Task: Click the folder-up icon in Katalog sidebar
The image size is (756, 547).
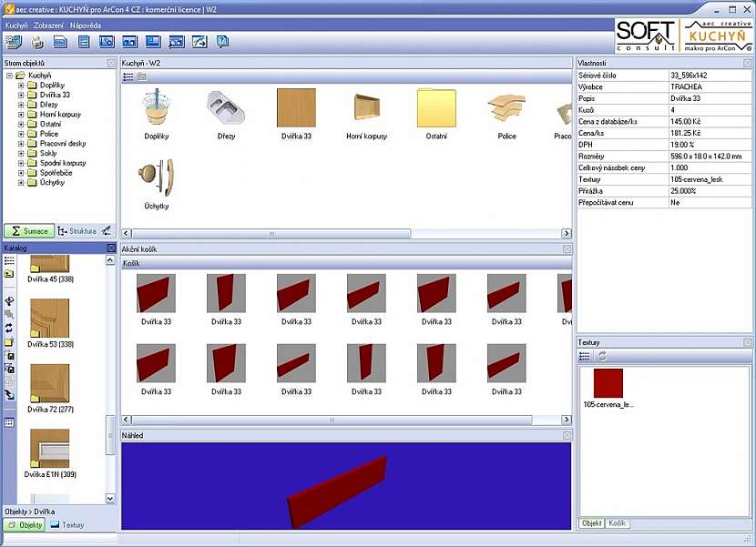Action: click(9, 273)
